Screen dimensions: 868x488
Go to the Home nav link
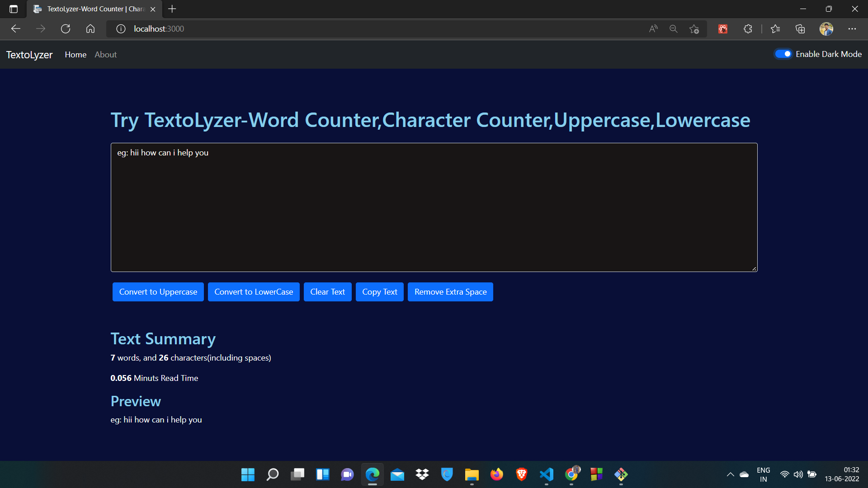point(75,55)
